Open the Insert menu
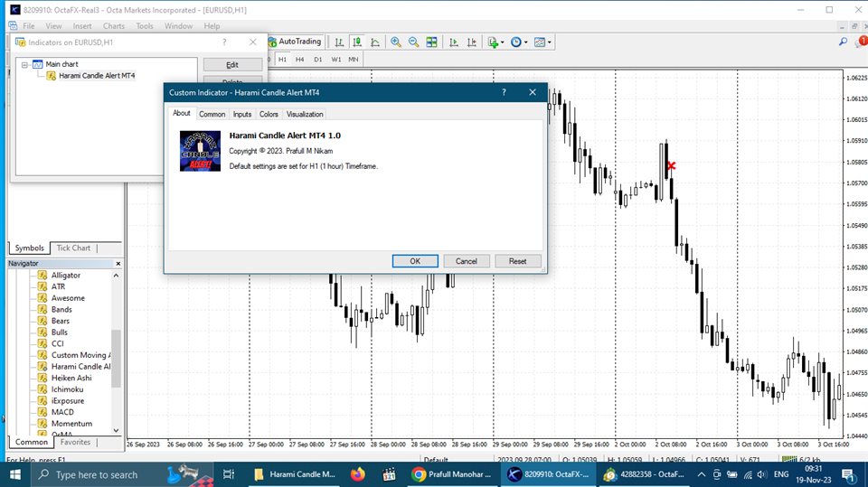 click(x=82, y=26)
